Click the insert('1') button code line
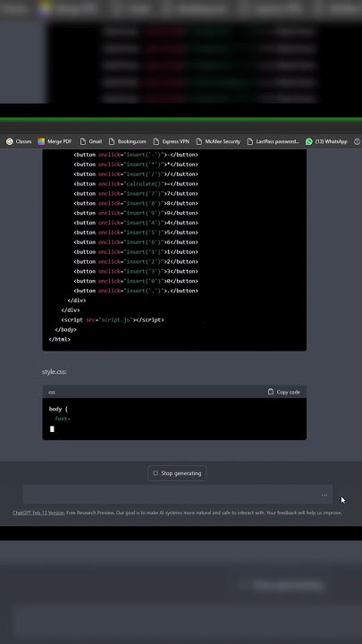362x644 pixels. coord(136,251)
